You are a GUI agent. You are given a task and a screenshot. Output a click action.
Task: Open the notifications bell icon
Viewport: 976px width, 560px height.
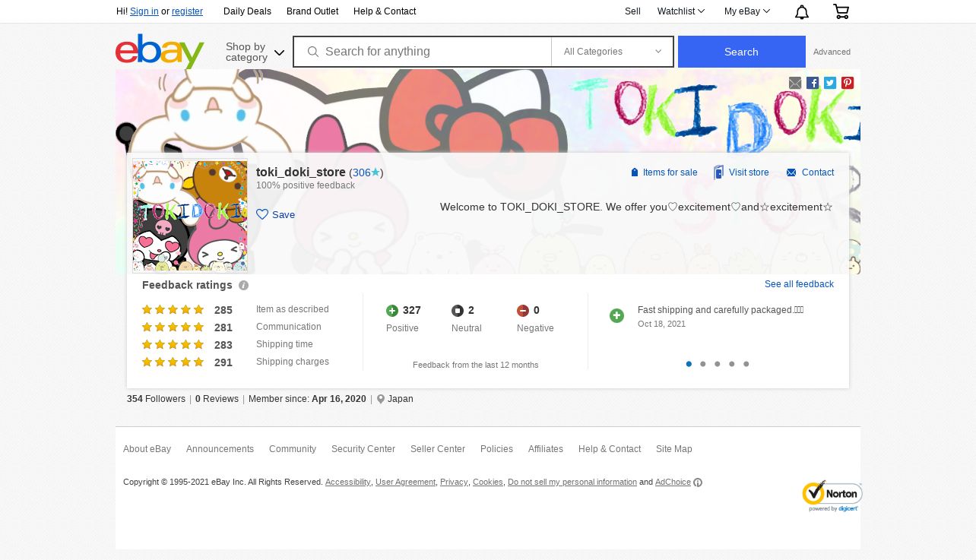pos(801,11)
